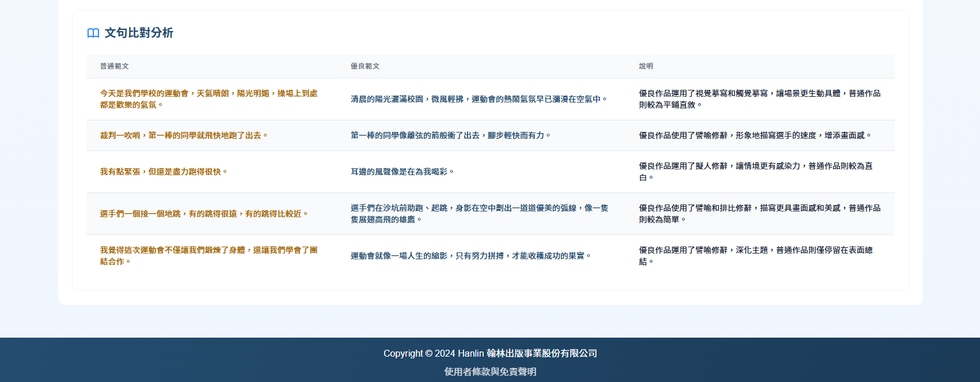
Task: Click the sentence starting with 我覺得這次運動會
Action: 208,256
